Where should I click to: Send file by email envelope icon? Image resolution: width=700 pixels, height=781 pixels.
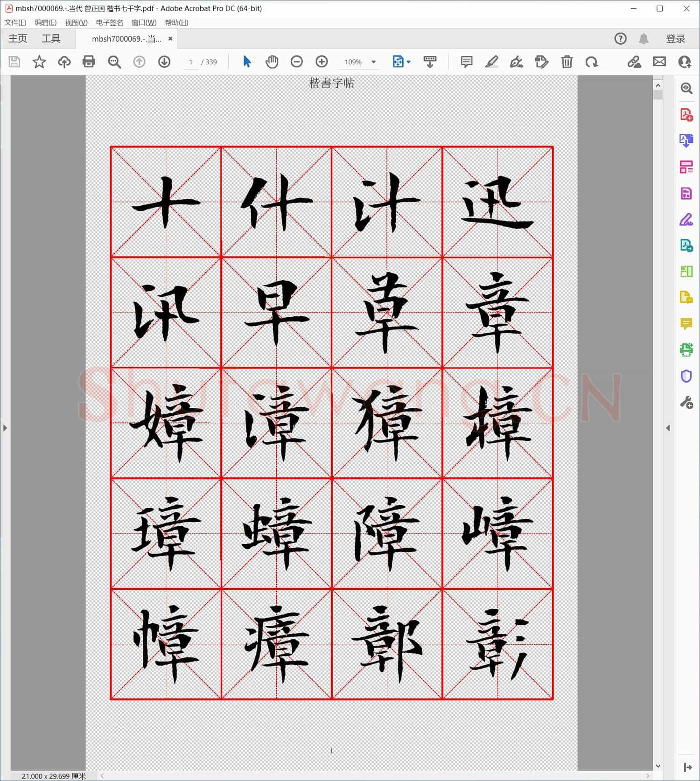(x=659, y=62)
